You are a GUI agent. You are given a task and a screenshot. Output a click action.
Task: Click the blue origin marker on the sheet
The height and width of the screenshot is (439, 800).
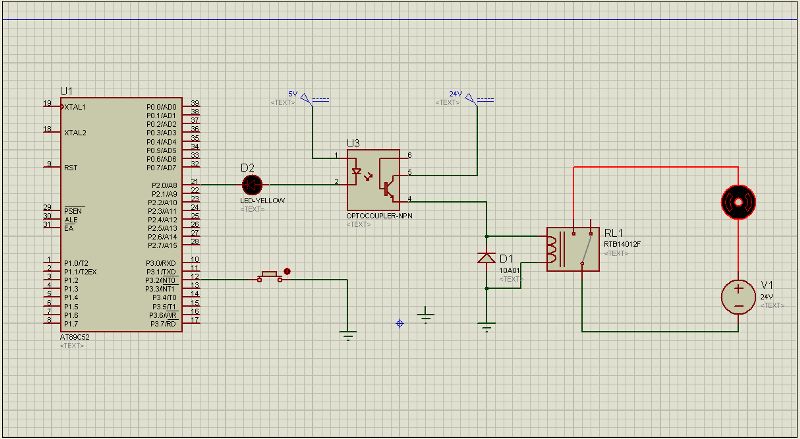point(399,323)
